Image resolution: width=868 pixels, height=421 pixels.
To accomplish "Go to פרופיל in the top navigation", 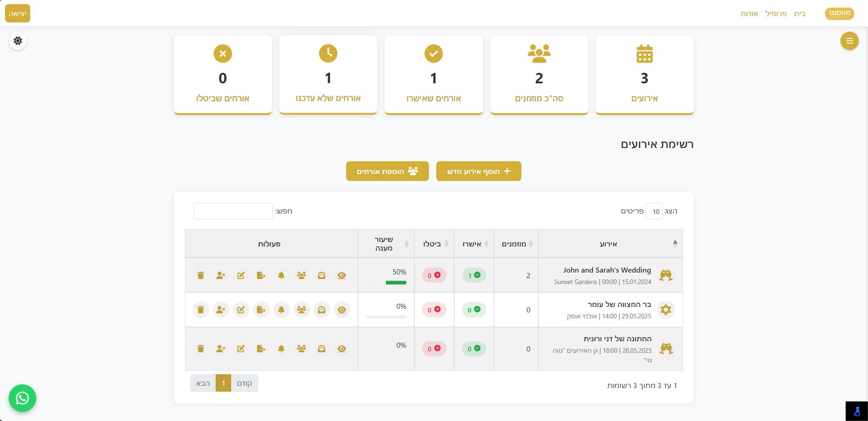I will [776, 14].
